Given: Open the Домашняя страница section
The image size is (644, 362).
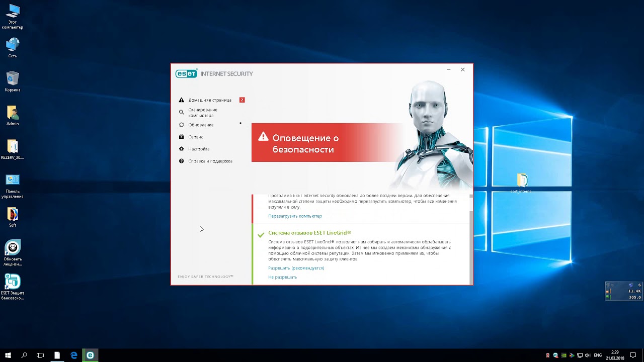Looking at the screenshot, I should [x=210, y=100].
